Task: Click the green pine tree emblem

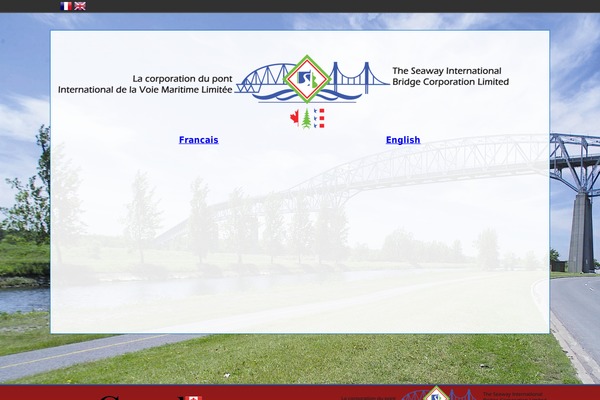Action: click(306, 119)
